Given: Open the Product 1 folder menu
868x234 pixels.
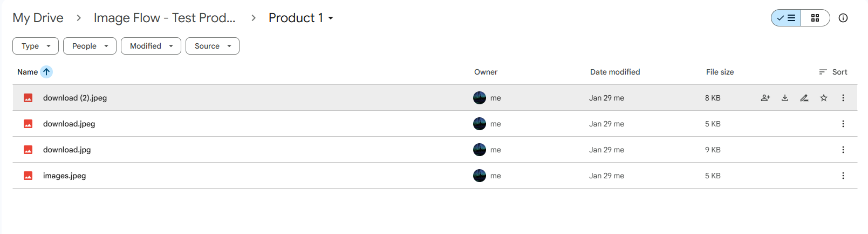Looking at the screenshot, I should pos(301,18).
